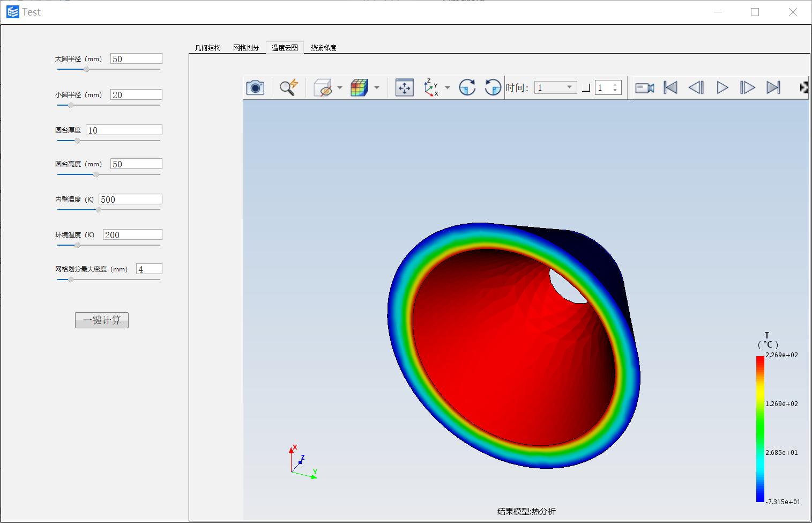Click the legend maximum value 2.269e+02
812x523 pixels.
tap(781, 355)
